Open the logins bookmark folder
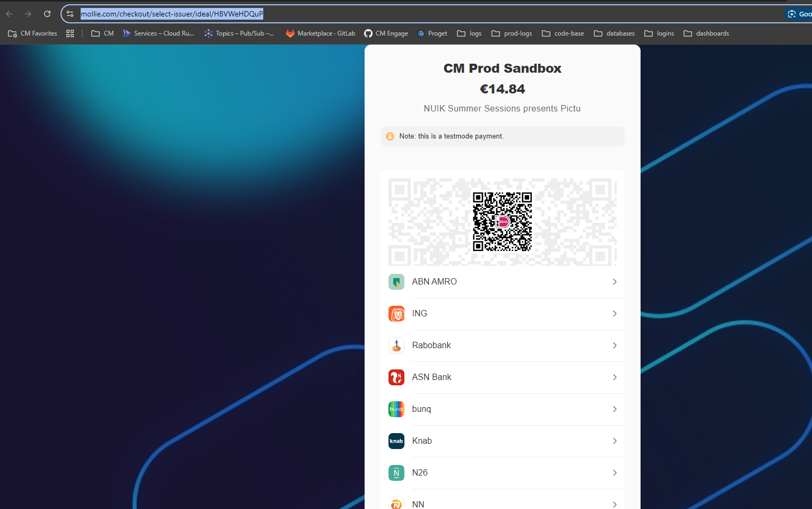The height and width of the screenshot is (509, 812). (659, 33)
